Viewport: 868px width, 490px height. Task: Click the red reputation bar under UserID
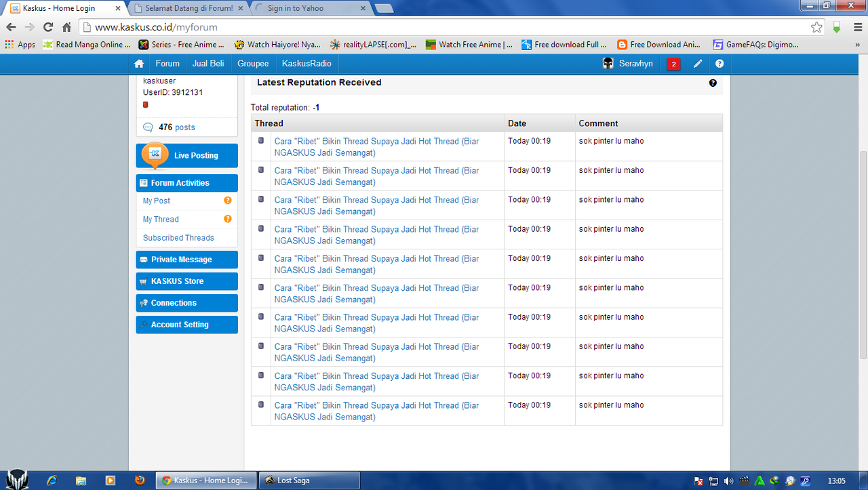(145, 105)
